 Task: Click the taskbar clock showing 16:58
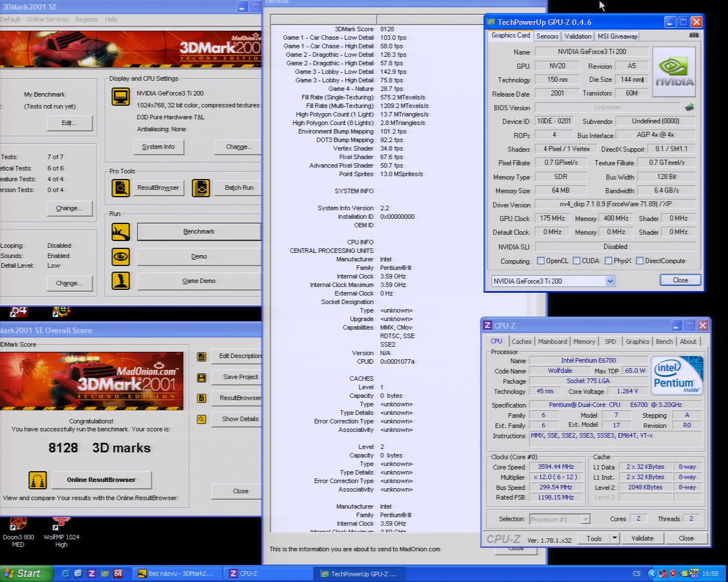tap(710, 574)
